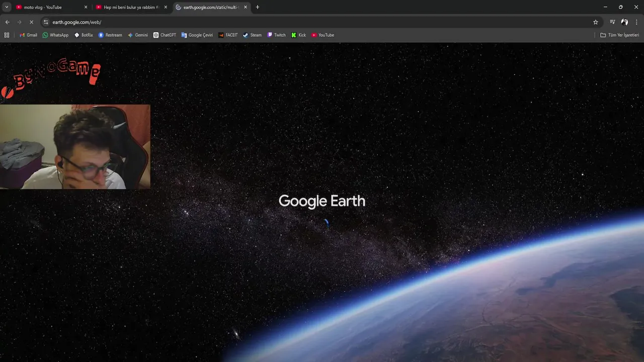Open the YouTube bookmark
Viewport: 644px width, 362px height.
pos(323,35)
